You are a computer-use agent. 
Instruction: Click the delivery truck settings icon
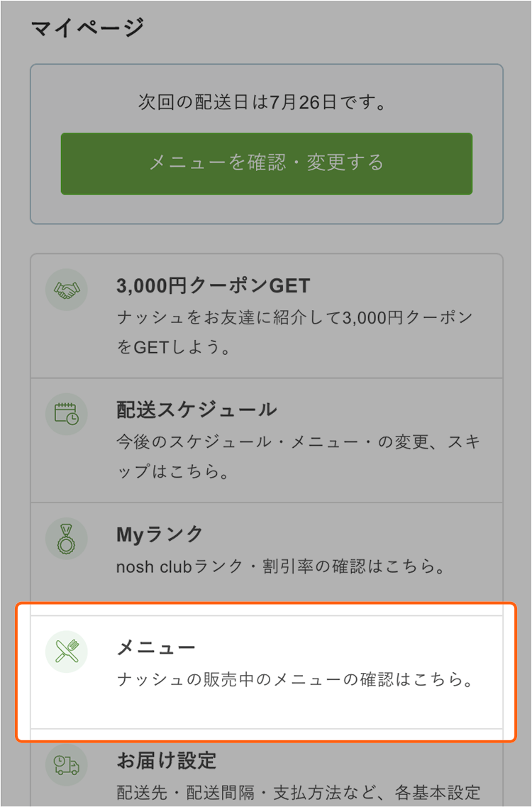pos(67,765)
